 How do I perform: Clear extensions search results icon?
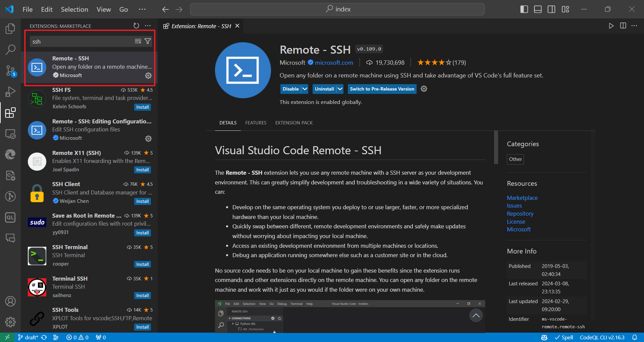(138, 41)
